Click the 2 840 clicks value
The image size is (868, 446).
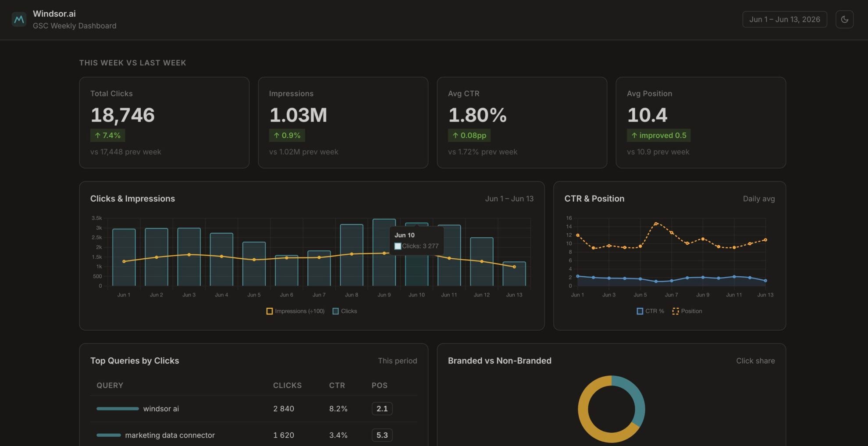pyautogui.click(x=284, y=409)
